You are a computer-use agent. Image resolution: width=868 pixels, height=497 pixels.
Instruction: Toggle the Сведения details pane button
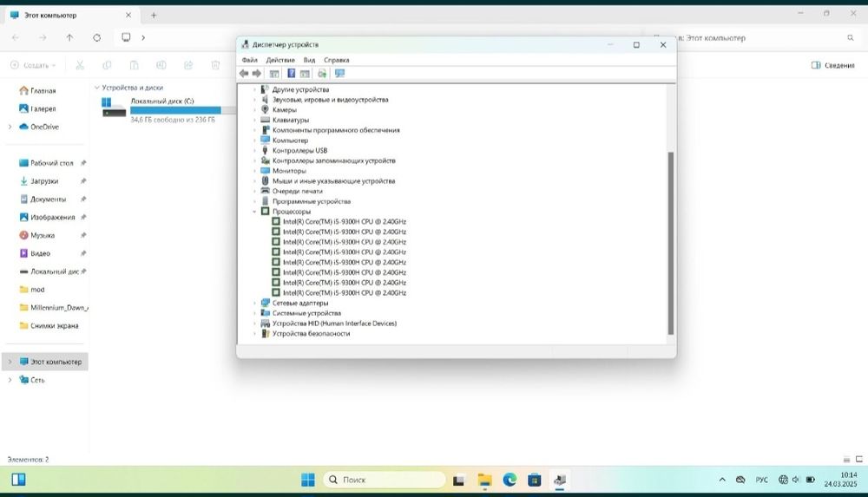pos(833,65)
